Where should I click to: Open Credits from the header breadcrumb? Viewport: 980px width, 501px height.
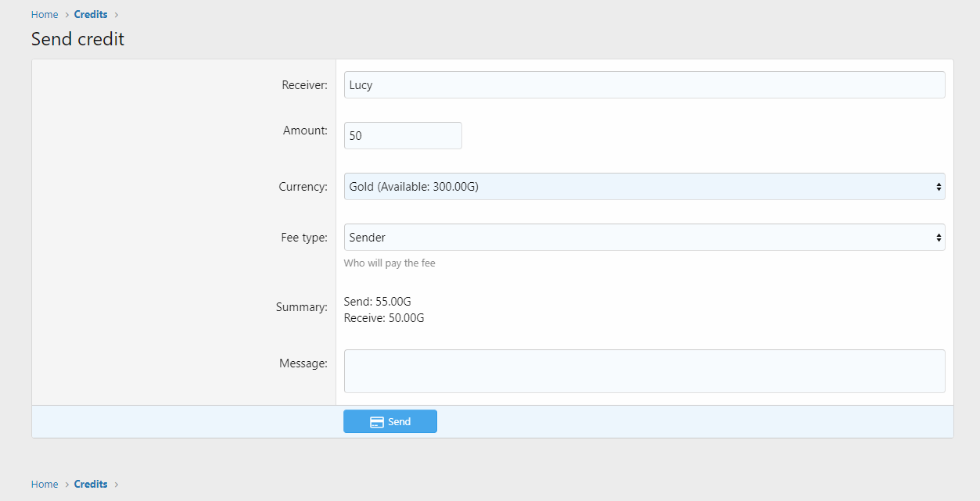[91, 15]
